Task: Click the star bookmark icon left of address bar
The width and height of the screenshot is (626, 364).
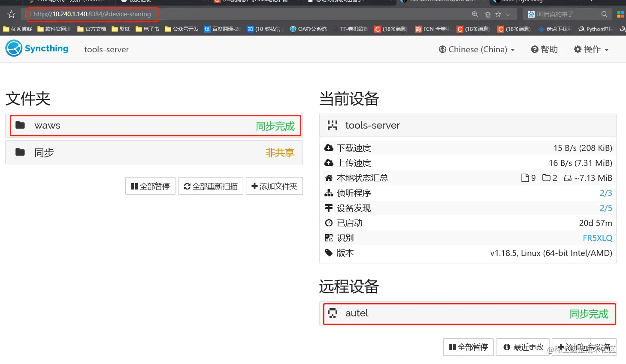Action: (12, 14)
